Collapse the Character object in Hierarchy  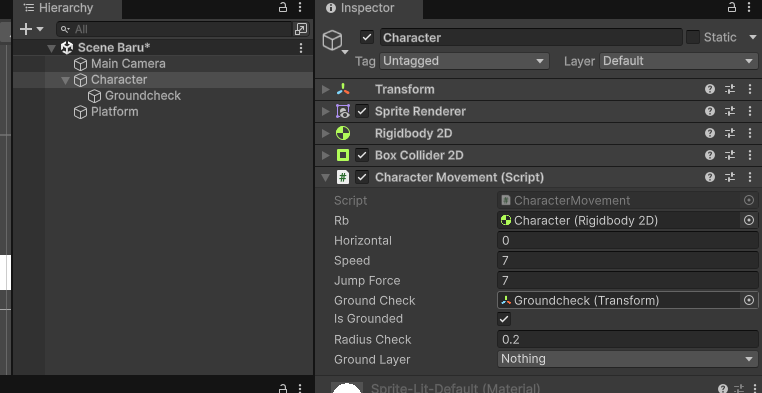[66, 80]
